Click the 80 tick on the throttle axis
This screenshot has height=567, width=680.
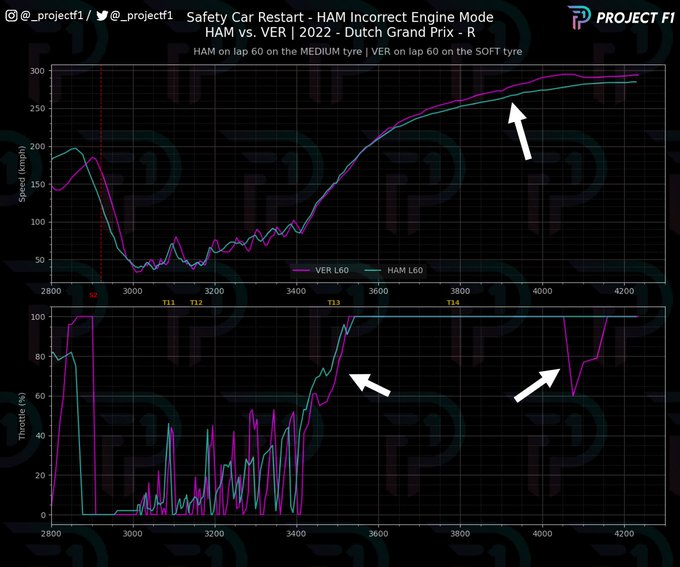[x=40, y=357]
